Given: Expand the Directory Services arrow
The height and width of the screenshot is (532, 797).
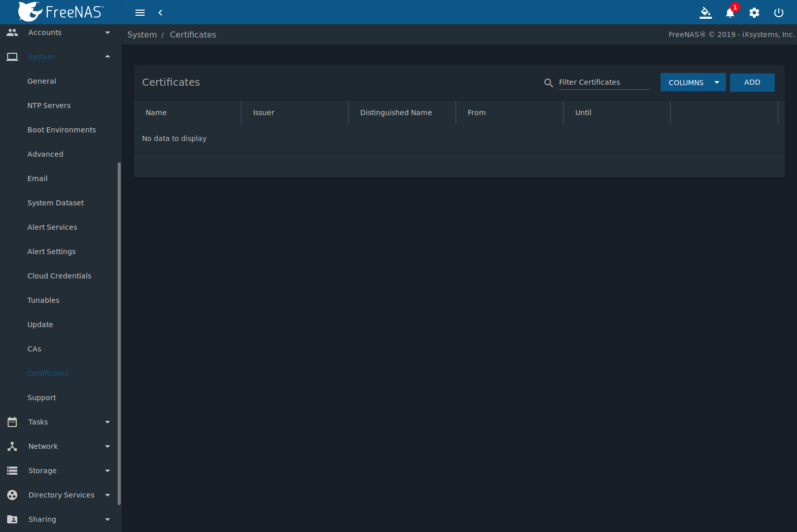Looking at the screenshot, I should coord(108,495).
